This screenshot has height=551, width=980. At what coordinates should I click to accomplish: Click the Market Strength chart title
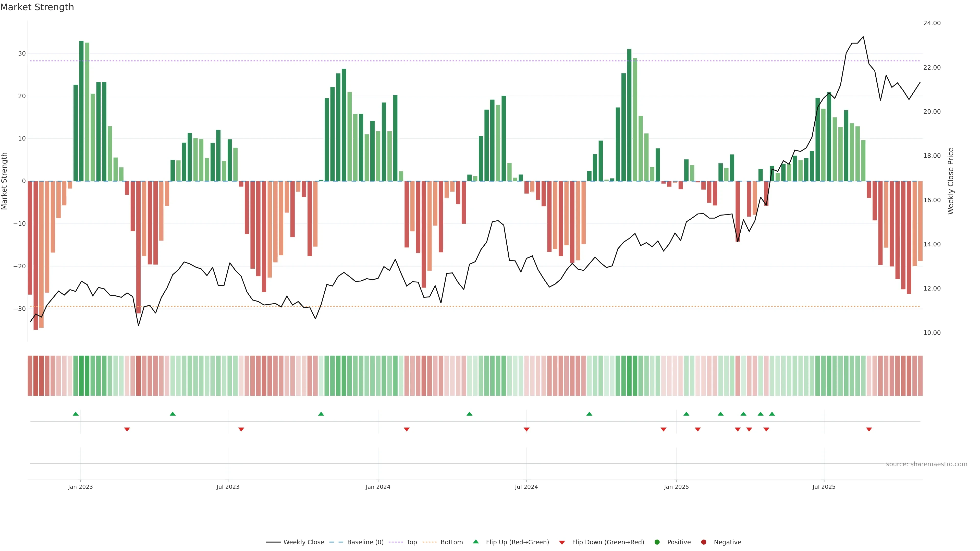[x=37, y=7]
